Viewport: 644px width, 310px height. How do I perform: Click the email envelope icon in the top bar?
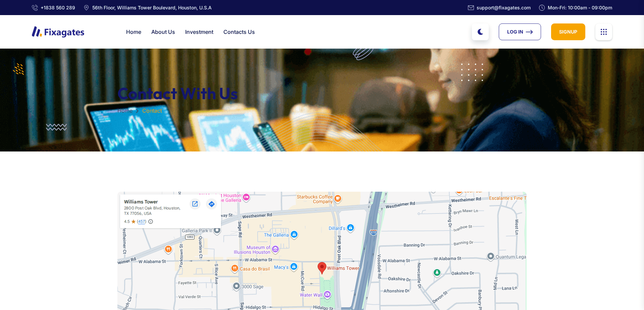coord(471,7)
